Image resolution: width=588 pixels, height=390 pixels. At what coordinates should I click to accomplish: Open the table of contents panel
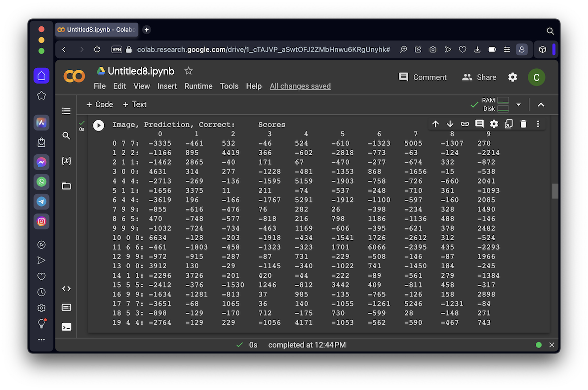tap(66, 111)
